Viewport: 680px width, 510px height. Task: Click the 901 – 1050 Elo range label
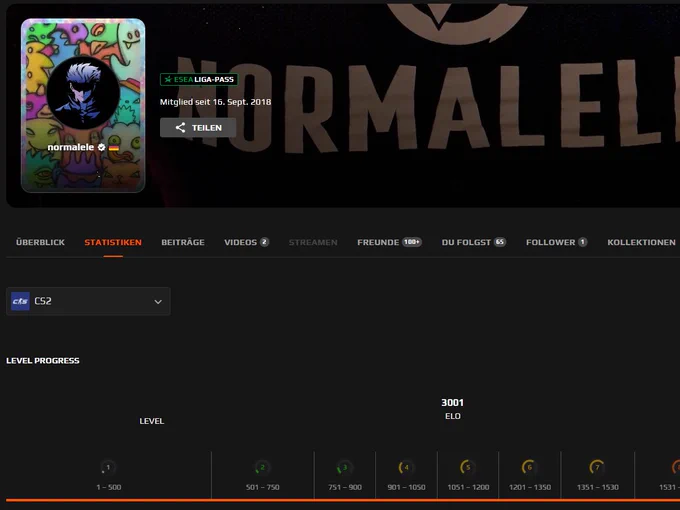click(x=406, y=487)
